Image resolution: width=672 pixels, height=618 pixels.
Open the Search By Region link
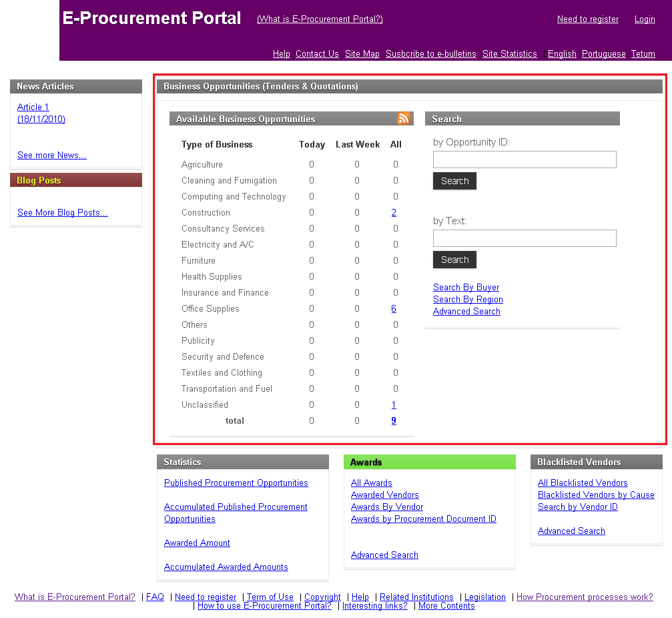tap(468, 300)
